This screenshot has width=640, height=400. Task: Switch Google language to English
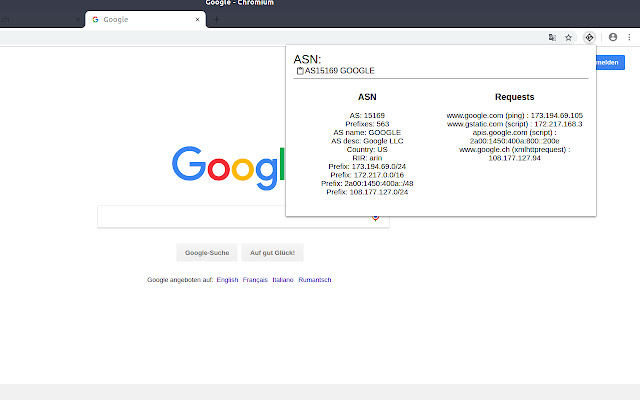click(227, 280)
